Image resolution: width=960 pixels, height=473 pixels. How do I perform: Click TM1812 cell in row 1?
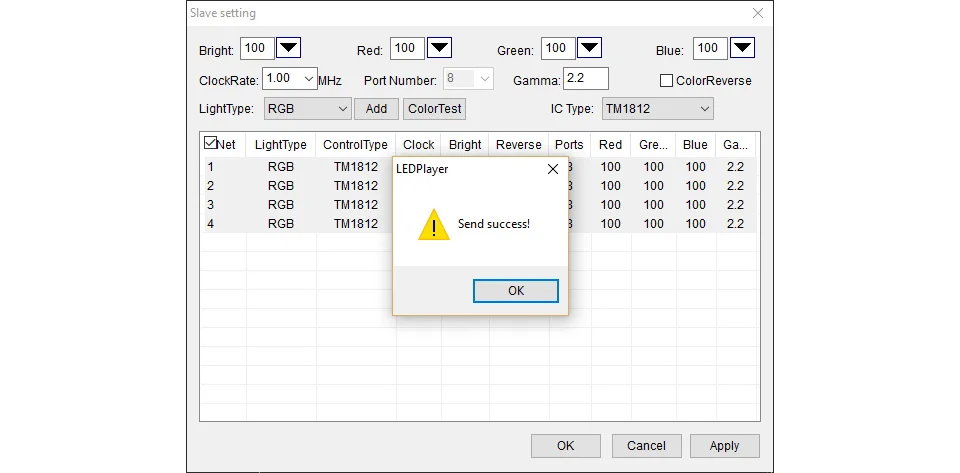point(356,166)
